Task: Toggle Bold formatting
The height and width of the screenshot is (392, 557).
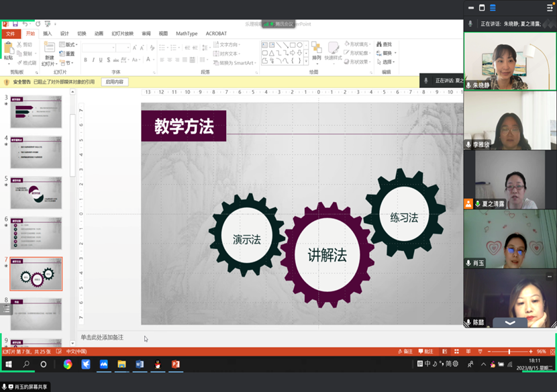Action: click(85, 60)
